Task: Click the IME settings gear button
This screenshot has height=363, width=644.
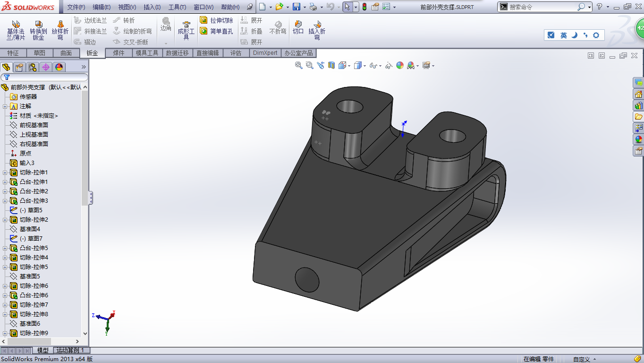Action: pos(596,35)
